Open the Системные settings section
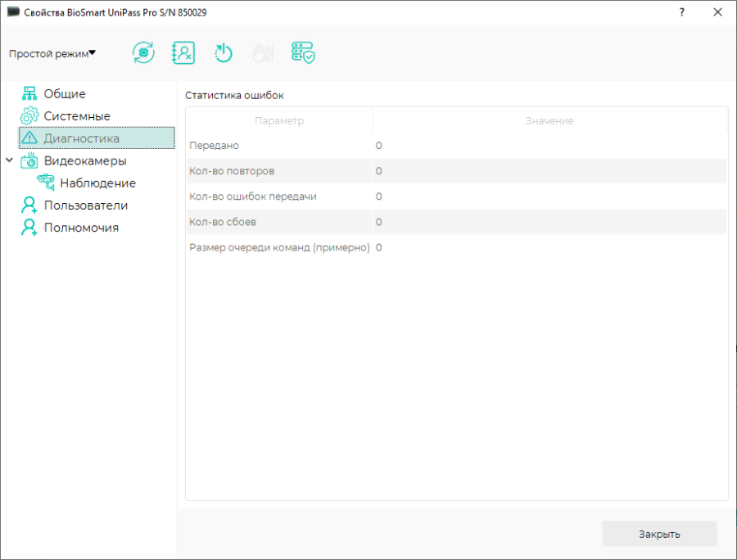The width and height of the screenshot is (737, 560). point(77,116)
